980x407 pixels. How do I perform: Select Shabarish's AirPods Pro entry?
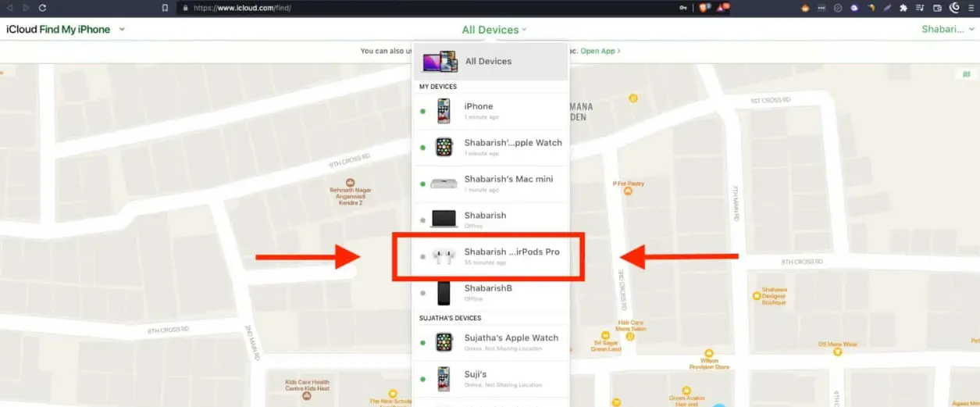490,256
